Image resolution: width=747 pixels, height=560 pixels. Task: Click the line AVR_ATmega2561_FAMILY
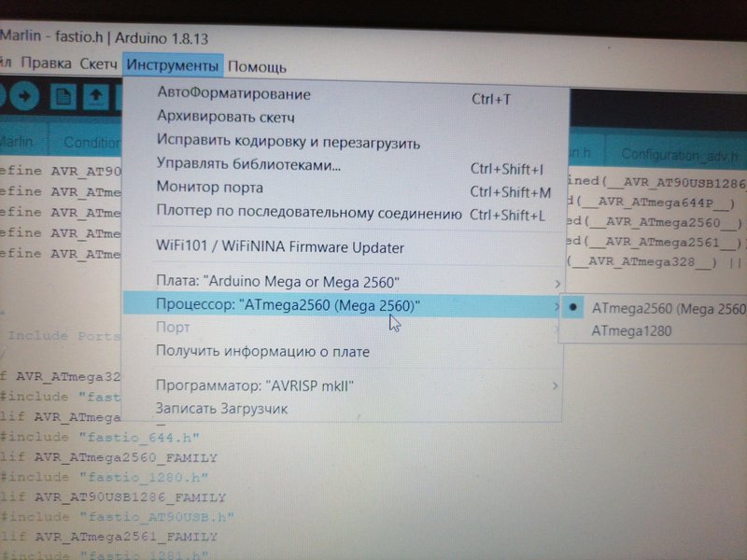(x=126, y=538)
